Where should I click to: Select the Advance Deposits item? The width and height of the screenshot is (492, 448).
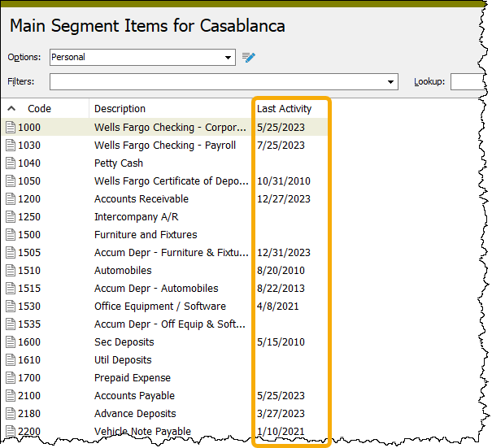(135, 414)
